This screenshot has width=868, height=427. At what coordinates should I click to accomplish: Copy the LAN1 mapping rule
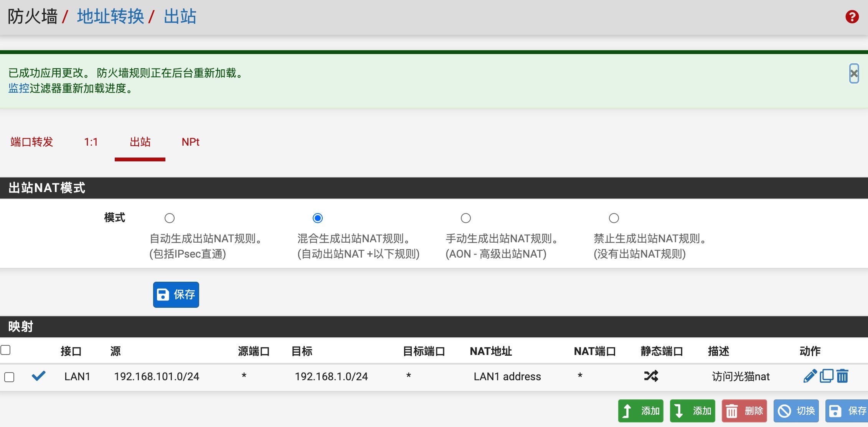[x=826, y=376]
